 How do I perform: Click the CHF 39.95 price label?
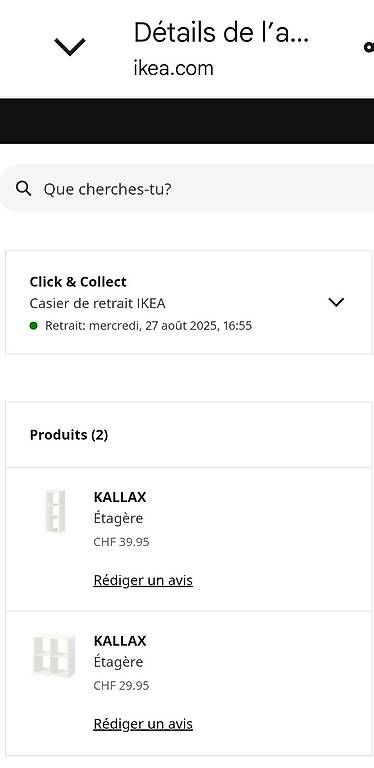pyautogui.click(x=121, y=542)
